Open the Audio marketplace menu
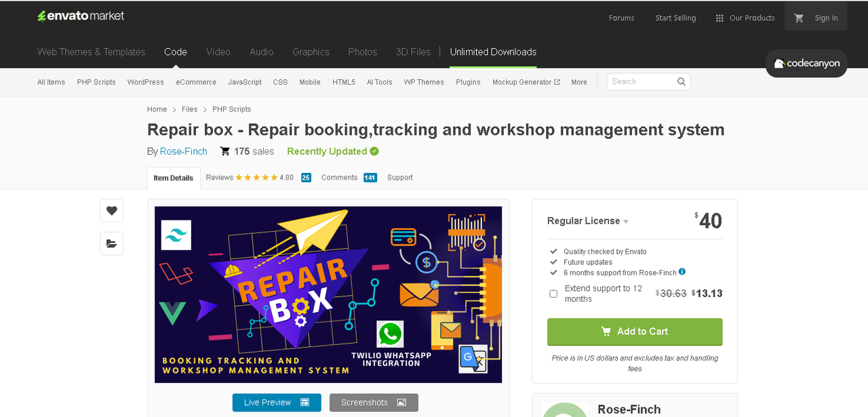 (262, 52)
